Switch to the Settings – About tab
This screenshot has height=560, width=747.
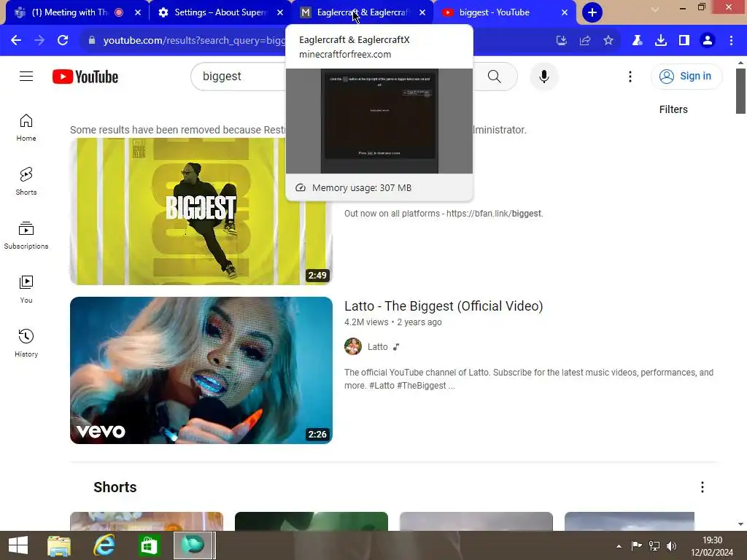[x=220, y=12]
